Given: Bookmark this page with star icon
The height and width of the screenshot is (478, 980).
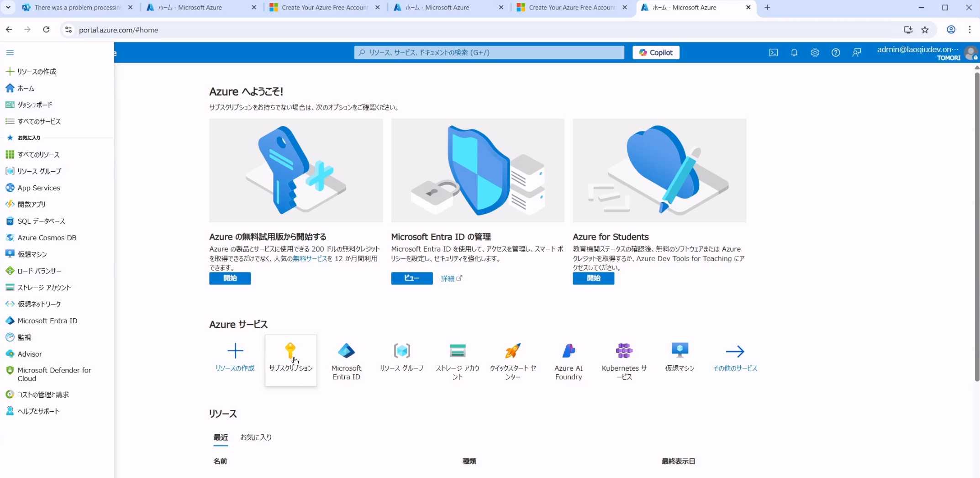Looking at the screenshot, I should tap(925, 30).
